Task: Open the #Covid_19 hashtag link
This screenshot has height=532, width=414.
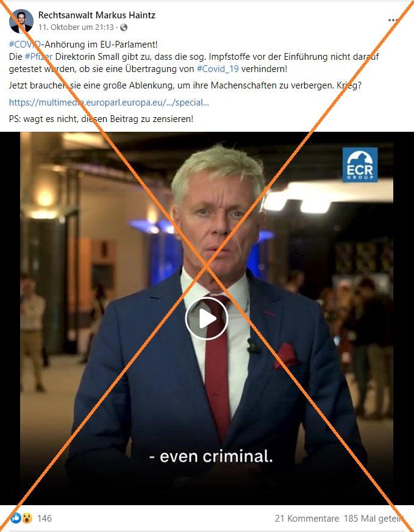Action: (x=218, y=69)
